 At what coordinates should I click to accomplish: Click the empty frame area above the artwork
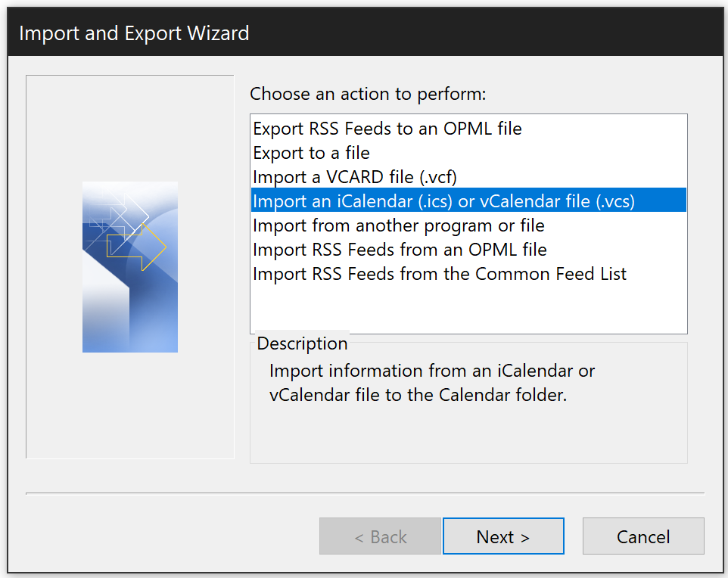pyautogui.click(x=130, y=129)
